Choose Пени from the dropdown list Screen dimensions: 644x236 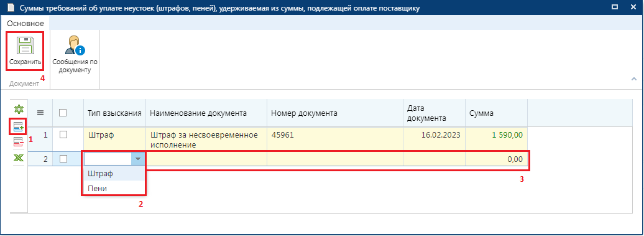pyautogui.click(x=114, y=188)
